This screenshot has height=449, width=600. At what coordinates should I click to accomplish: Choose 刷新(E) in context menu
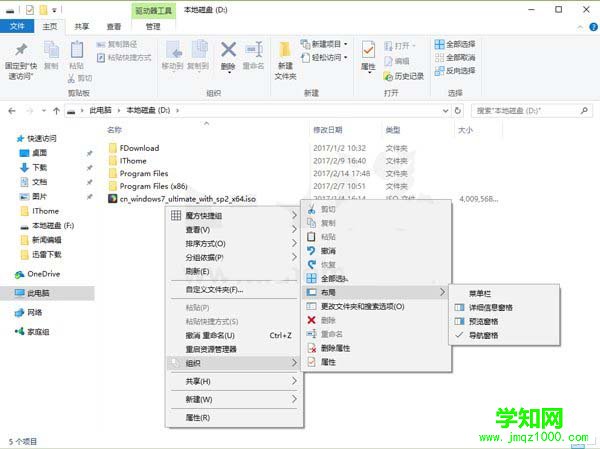coord(233,271)
